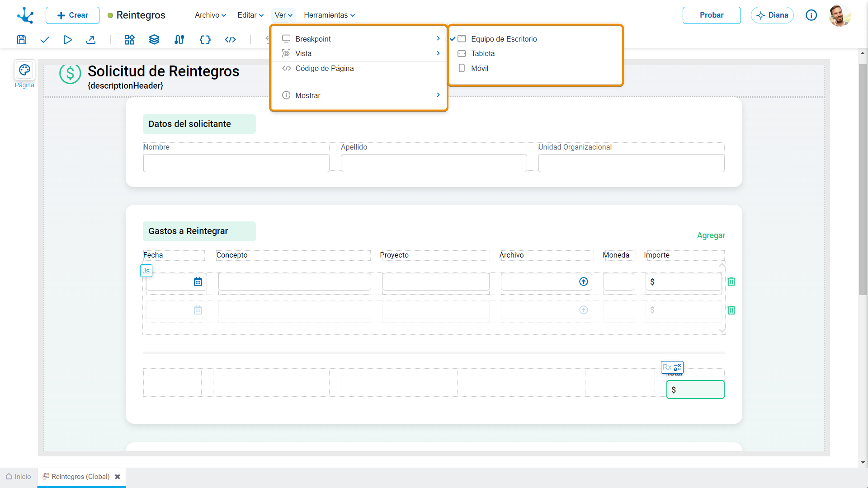Open the stacked layers icon in toolbar
Screen dimensions: 868x488
(x=154, y=40)
